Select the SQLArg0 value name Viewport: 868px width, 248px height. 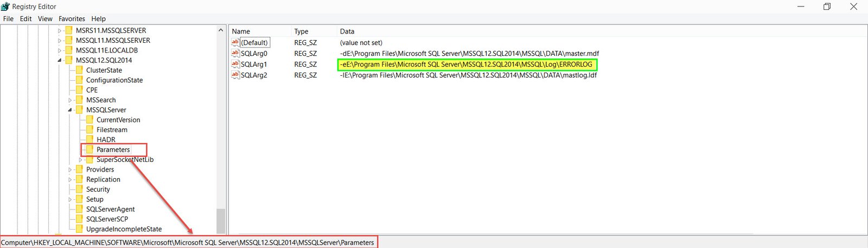[x=254, y=53]
